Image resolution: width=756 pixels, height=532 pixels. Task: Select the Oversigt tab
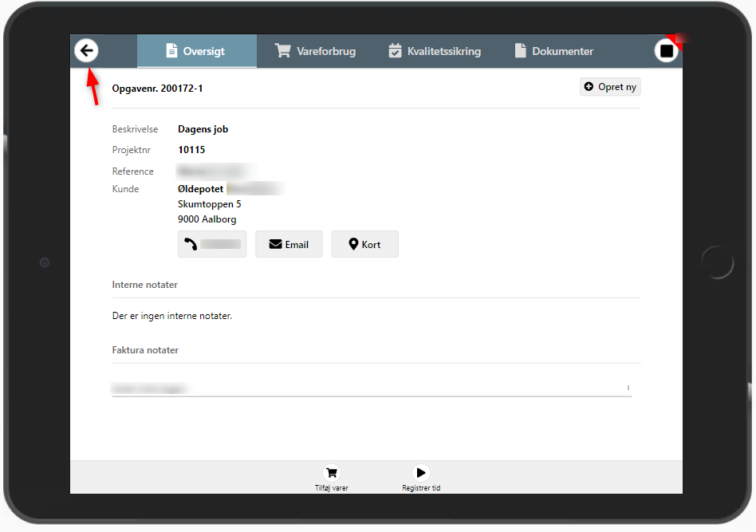point(196,51)
